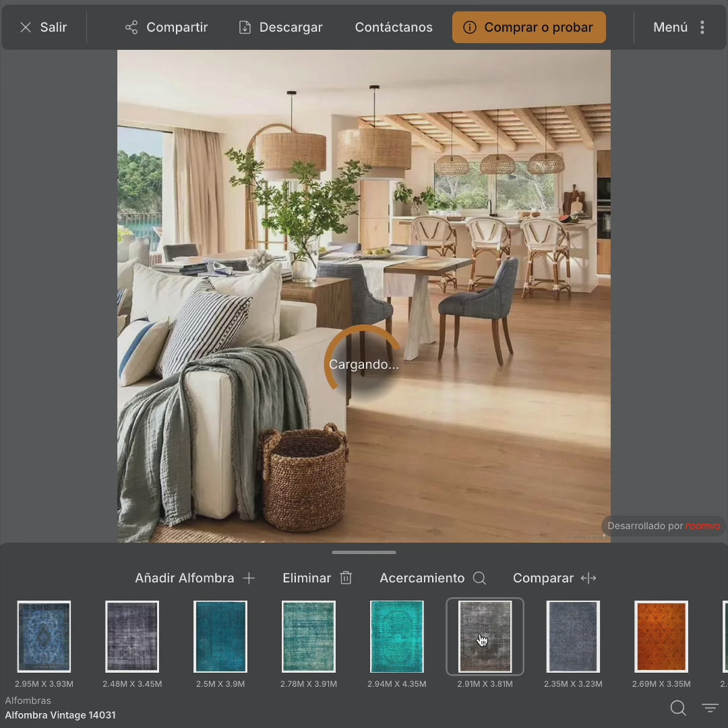Open Contáctanos
728x728 pixels.
pyautogui.click(x=394, y=28)
